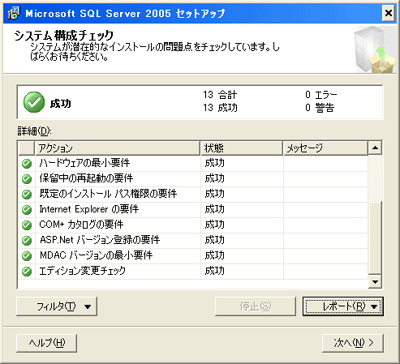400x364 pixels.
Task: Click the details list vertical scrollbar thumb
Action: 375,238
